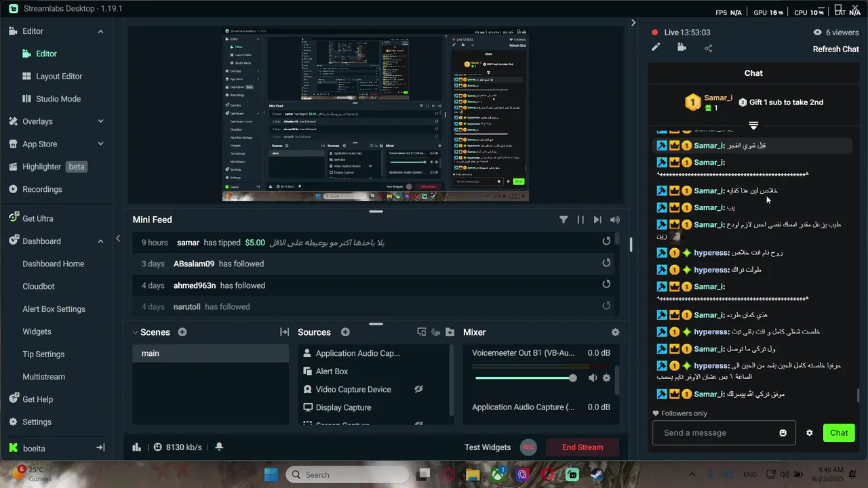Open performance stats bar chart icon

click(x=136, y=447)
